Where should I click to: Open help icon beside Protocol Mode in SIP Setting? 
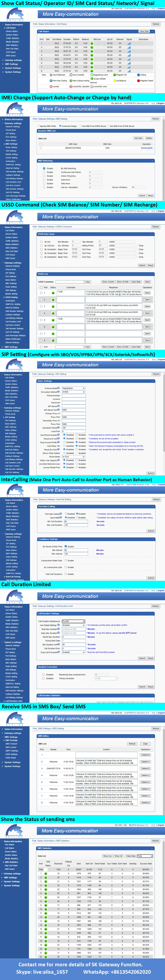(x=59, y=388)
